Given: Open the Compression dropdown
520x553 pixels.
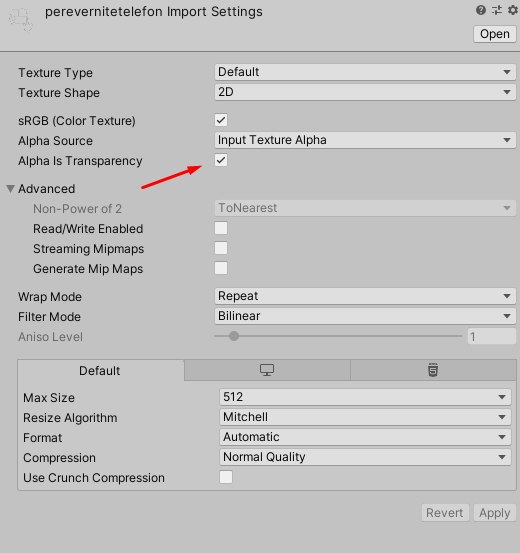Looking at the screenshot, I should coord(365,457).
